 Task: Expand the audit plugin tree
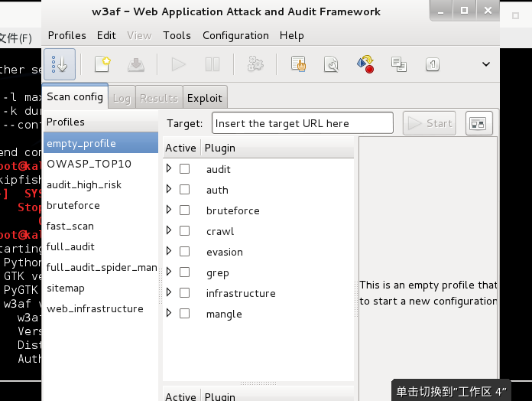click(x=169, y=168)
